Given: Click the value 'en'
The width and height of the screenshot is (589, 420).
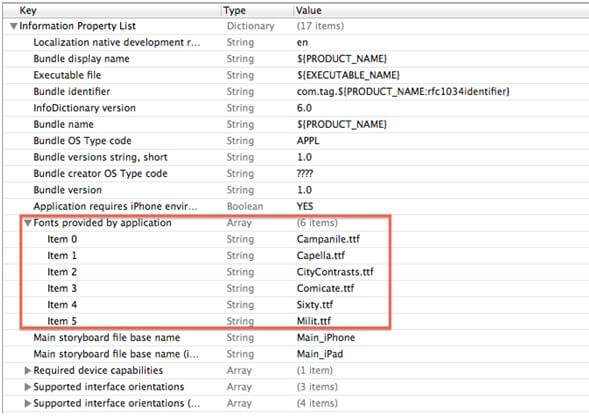Looking at the screenshot, I should coord(302,42).
